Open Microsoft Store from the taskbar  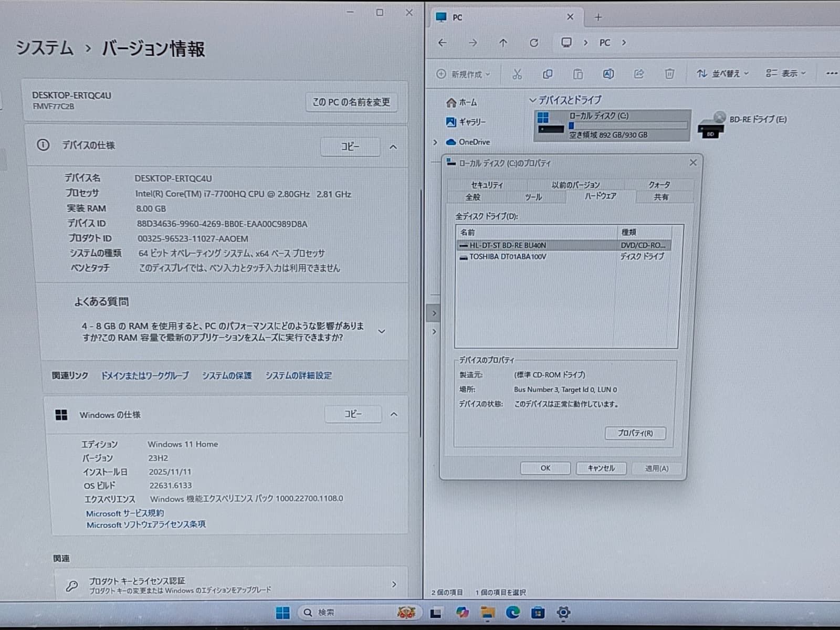tap(538, 612)
